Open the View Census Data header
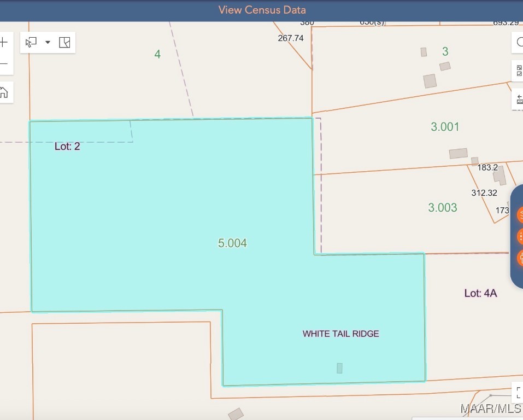Viewport: 523px width, 420px height. click(262, 10)
